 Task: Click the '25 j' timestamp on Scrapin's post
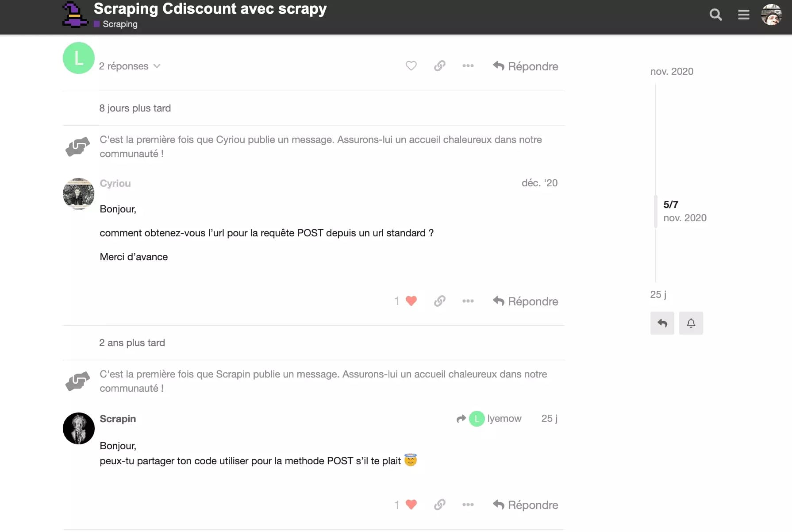click(x=549, y=419)
